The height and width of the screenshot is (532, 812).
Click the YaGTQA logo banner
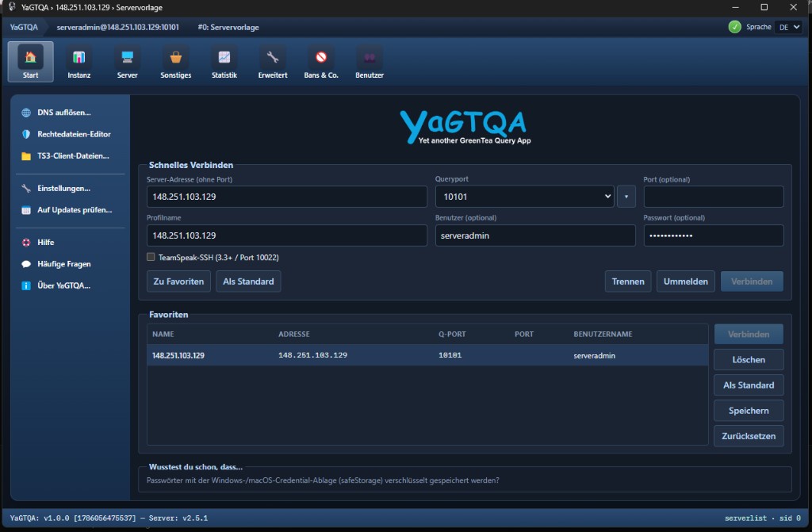pos(465,127)
